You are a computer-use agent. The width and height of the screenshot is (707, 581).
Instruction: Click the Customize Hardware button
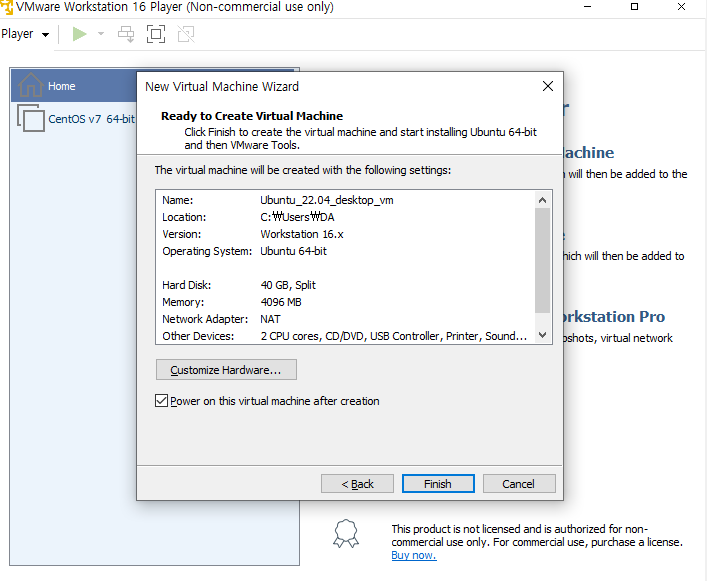226,370
